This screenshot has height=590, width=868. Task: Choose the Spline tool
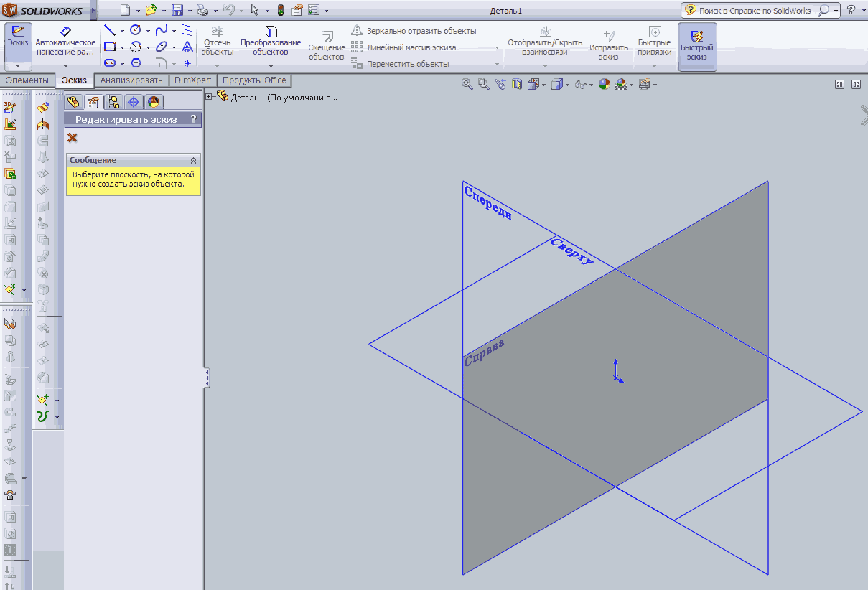pos(162,30)
